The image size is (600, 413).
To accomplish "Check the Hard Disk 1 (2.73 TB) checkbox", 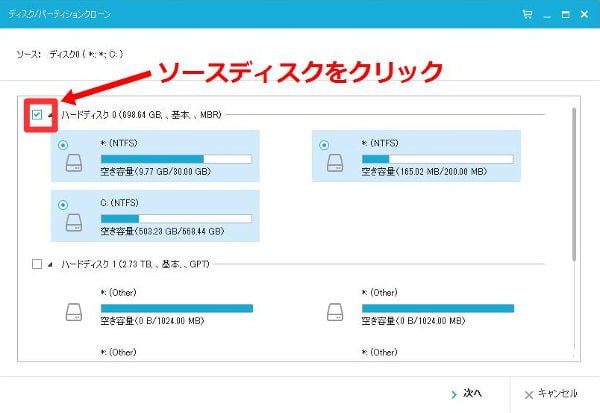I will 37,264.
